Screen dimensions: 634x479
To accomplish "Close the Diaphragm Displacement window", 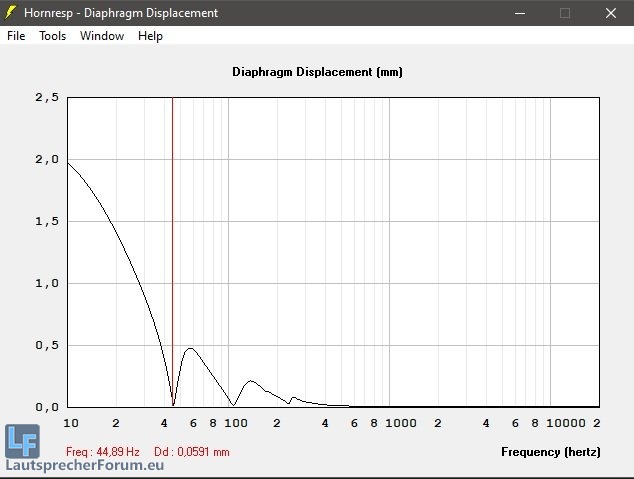I will coord(610,13).
